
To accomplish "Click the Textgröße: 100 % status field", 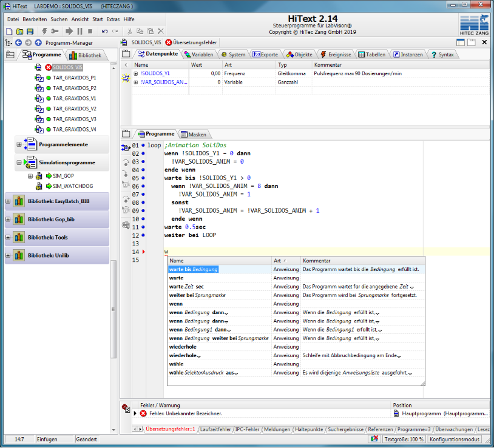I will tap(404, 439).
